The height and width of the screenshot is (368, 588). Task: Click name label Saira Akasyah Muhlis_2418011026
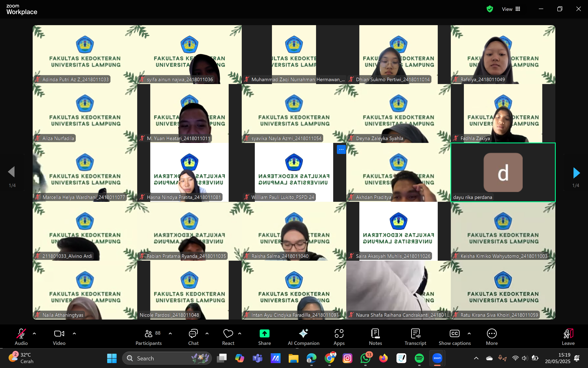(x=393, y=256)
